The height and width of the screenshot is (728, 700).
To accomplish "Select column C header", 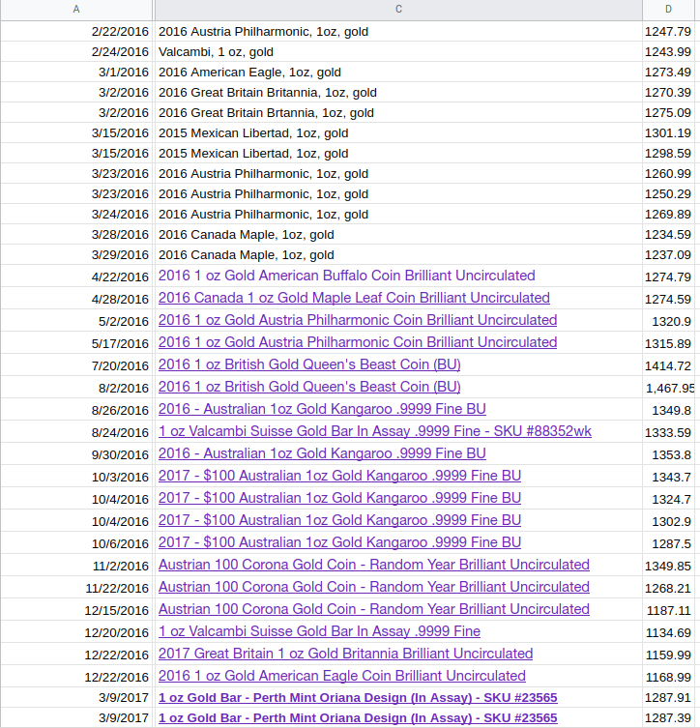I will (397, 10).
